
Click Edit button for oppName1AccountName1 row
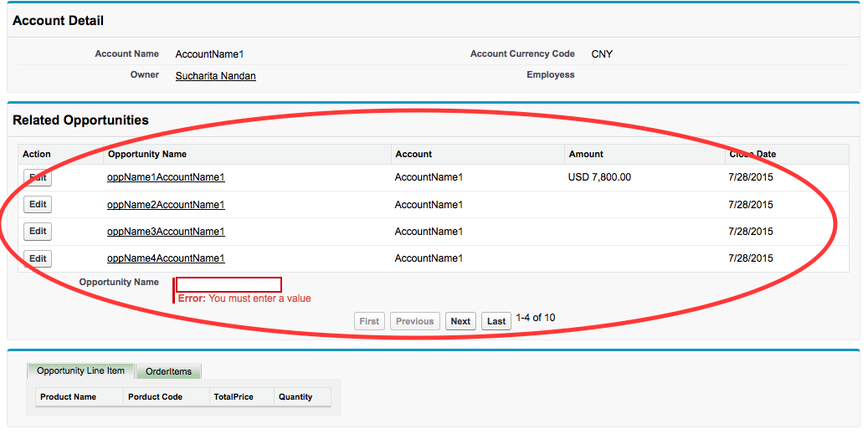pos(38,177)
